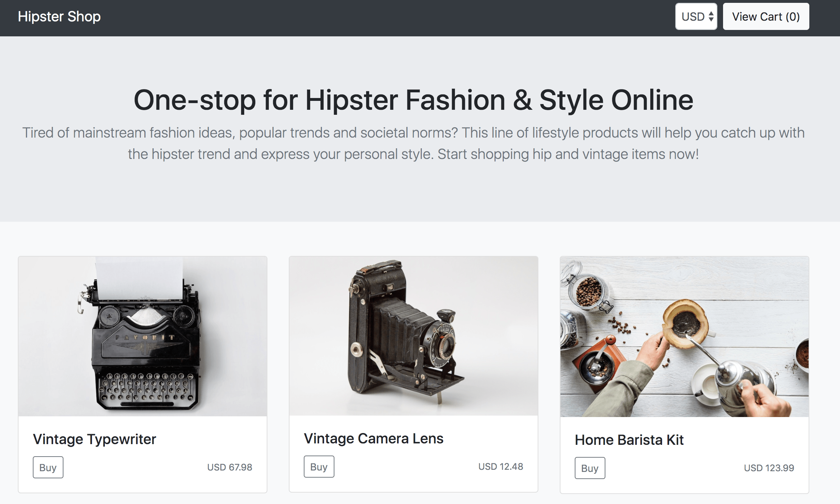Select the Vintage Typewriter title text

point(94,439)
